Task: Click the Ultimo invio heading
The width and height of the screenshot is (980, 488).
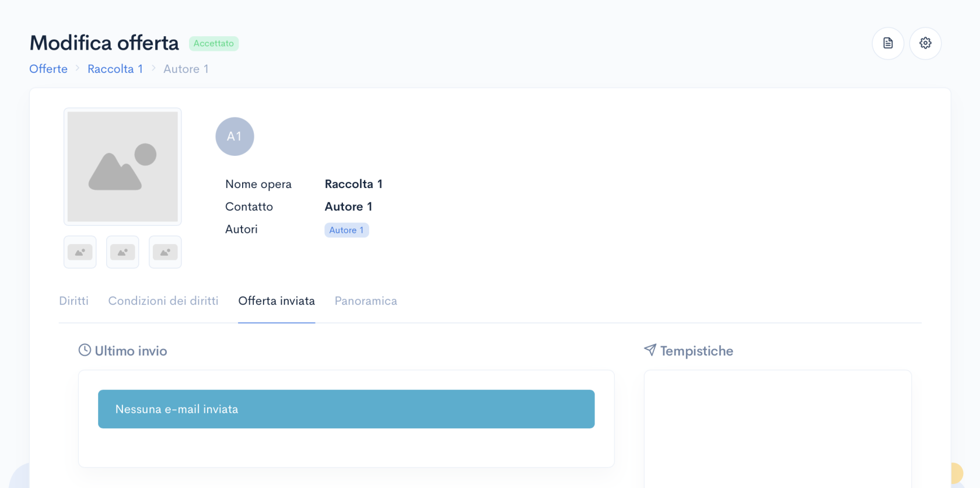Action: point(131,351)
